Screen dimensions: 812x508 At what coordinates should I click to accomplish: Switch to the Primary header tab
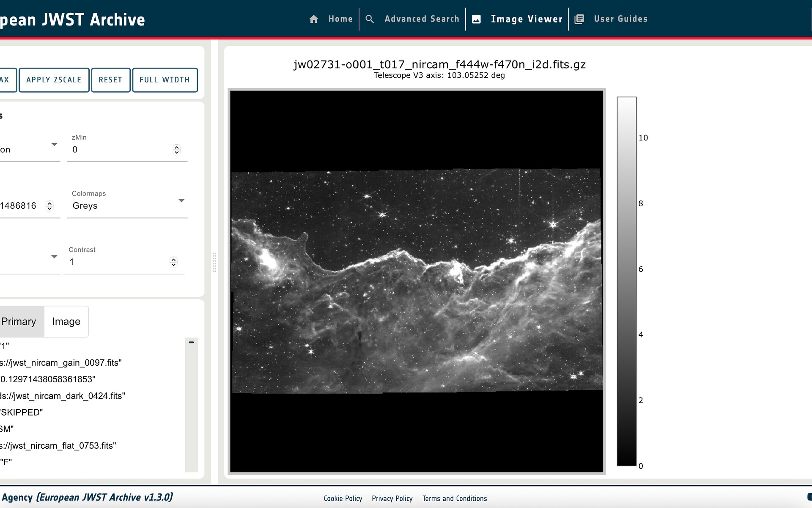19,322
